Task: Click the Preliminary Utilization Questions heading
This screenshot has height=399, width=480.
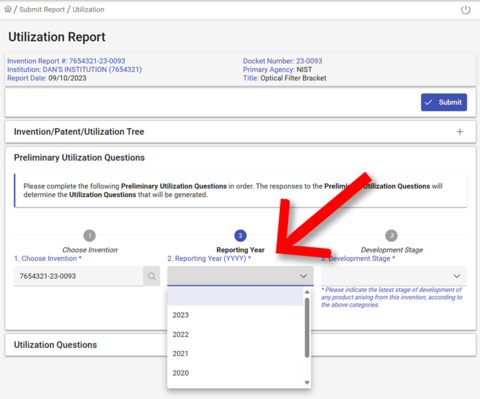Action: (79, 158)
